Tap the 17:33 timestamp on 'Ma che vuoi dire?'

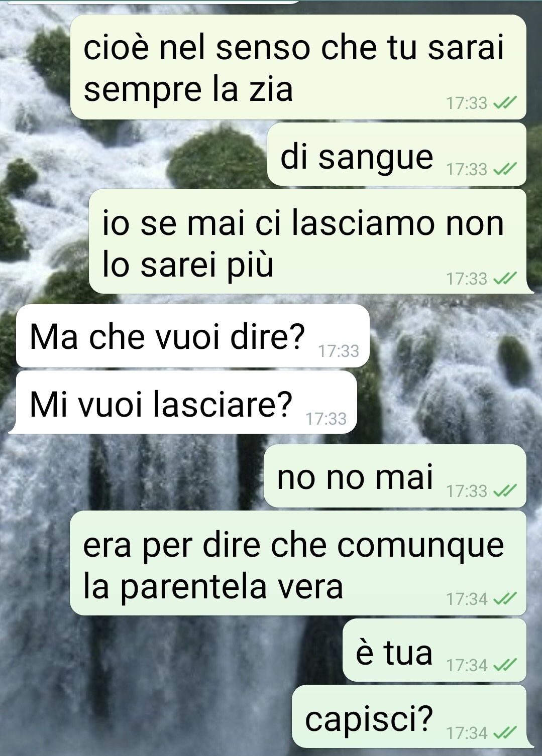(x=339, y=351)
